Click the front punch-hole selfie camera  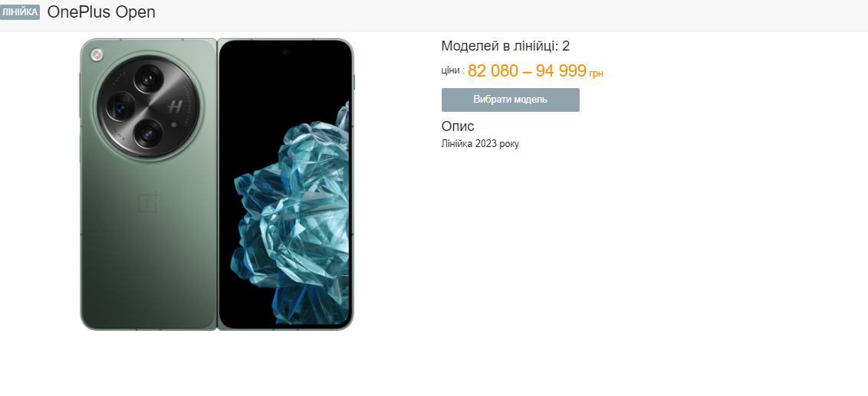(x=285, y=52)
